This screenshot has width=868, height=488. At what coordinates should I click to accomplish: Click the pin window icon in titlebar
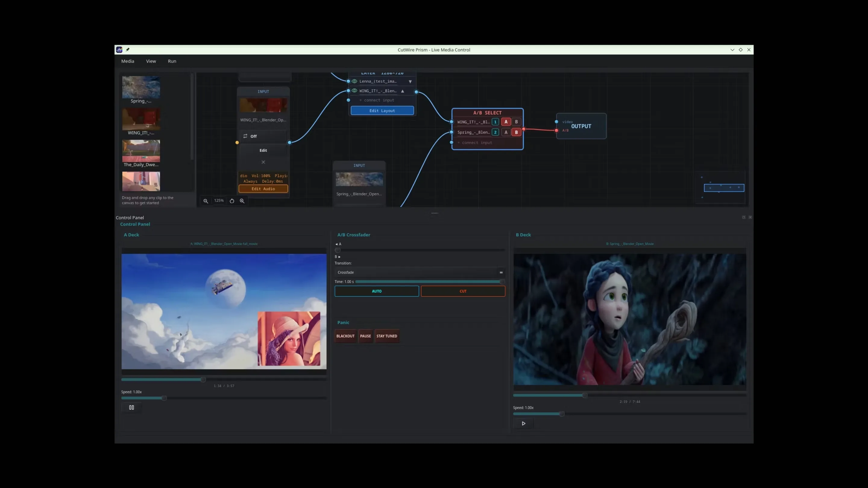[x=128, y=50]
